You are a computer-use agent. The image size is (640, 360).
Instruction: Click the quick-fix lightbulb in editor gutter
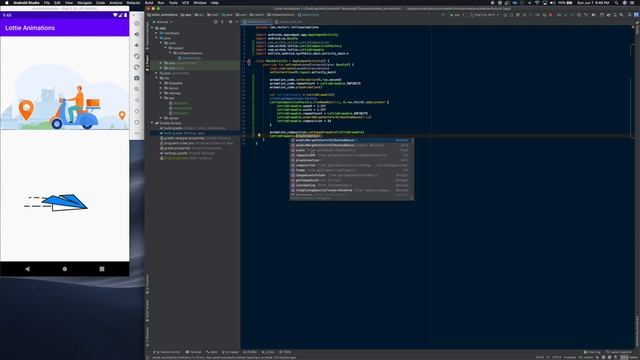pyautogui.click(x=259, y=136)
